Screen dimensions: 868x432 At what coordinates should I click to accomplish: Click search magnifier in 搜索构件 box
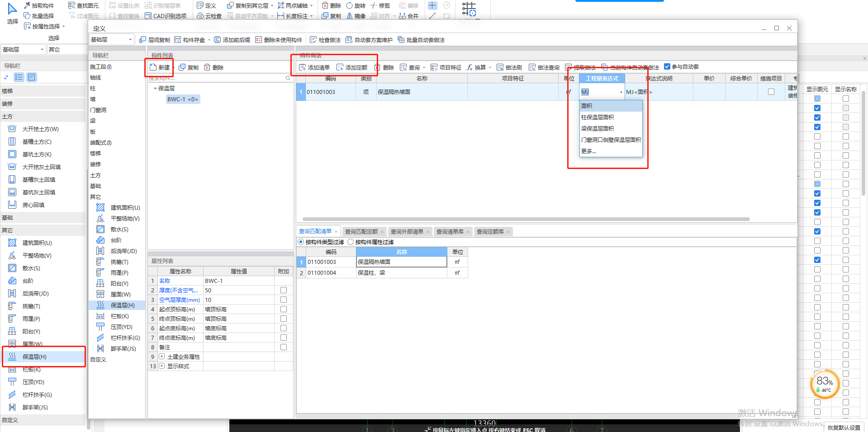[x=288, y=78]
